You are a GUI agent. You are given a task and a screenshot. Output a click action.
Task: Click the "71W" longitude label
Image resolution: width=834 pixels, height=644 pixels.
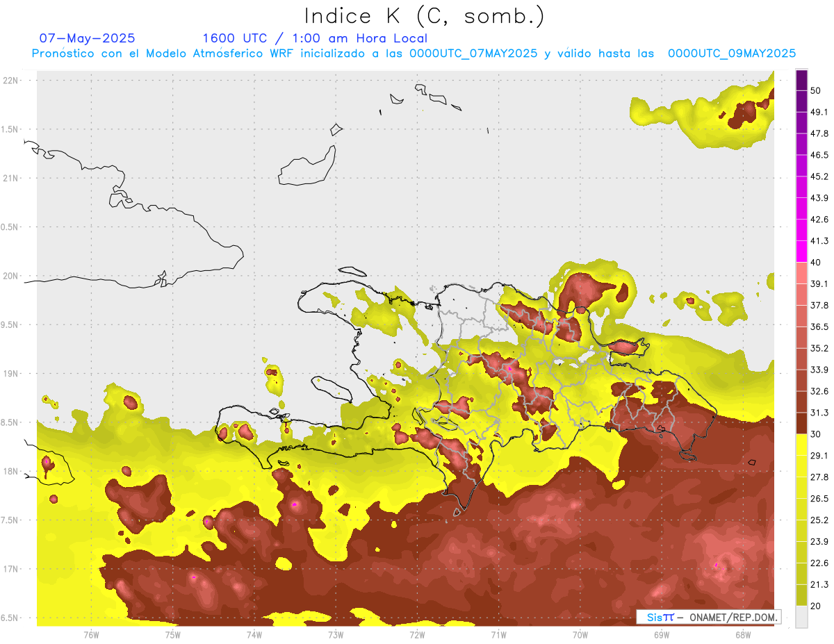pos(498,634)
